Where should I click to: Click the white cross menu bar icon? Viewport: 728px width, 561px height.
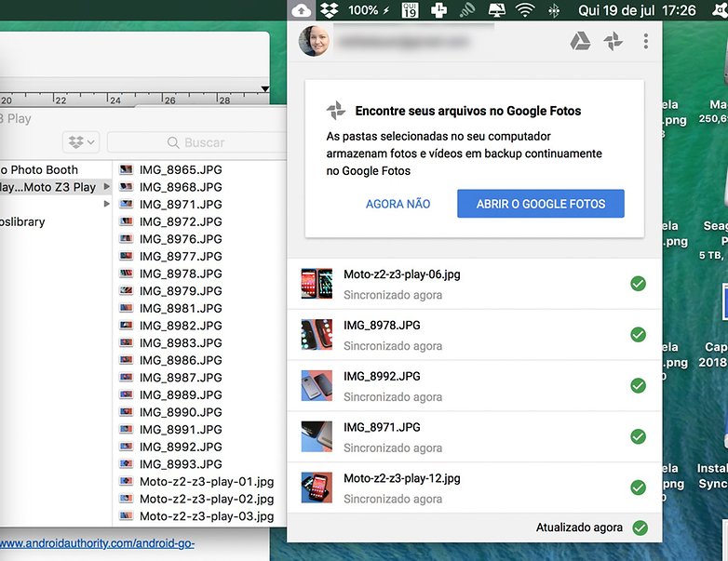point(438,10)
